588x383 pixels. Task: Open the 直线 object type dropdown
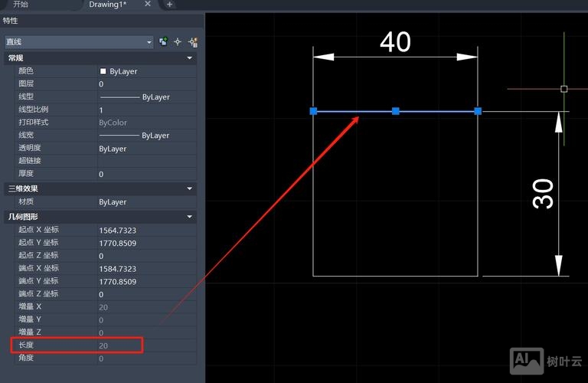[149, 42]
